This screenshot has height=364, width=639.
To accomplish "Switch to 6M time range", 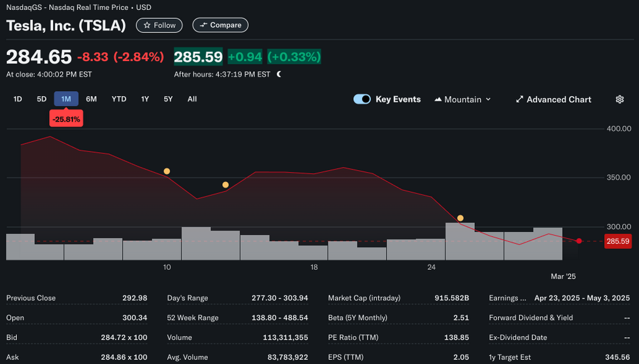I will point(91,99).
